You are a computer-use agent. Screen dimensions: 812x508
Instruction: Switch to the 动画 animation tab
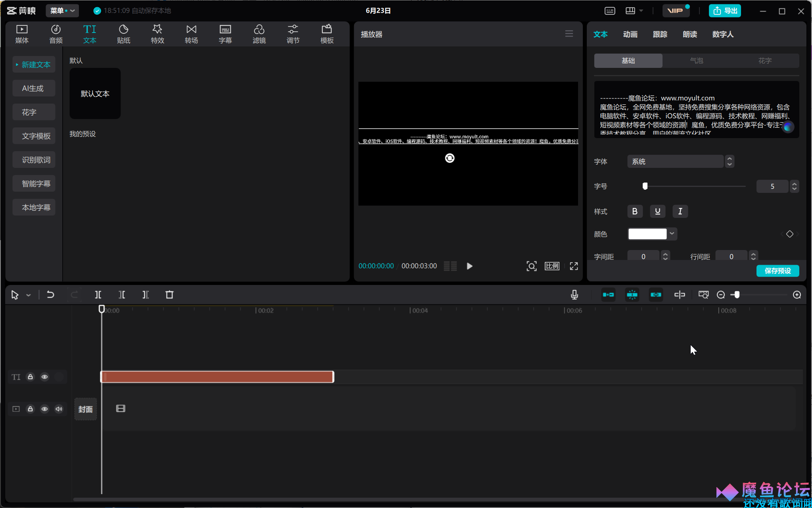630,35
